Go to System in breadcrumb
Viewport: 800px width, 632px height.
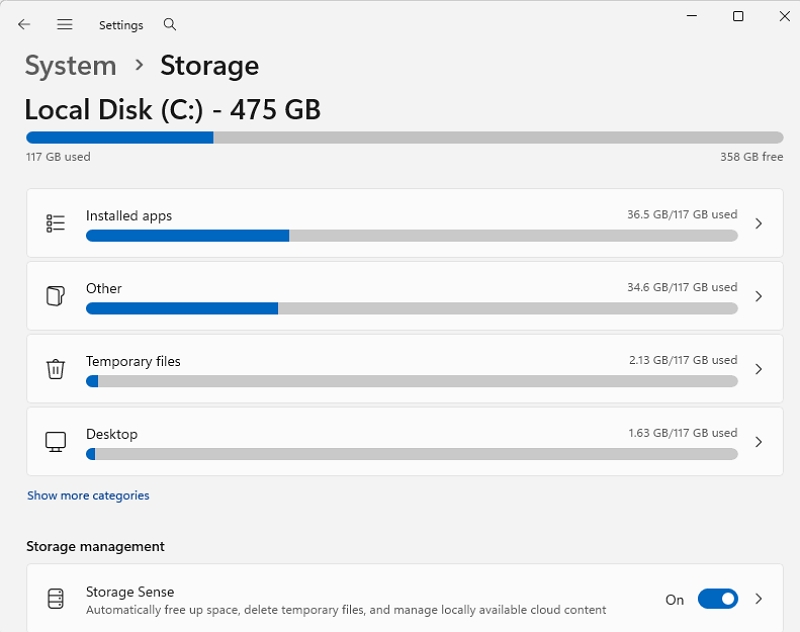click(x=70, y=66)
